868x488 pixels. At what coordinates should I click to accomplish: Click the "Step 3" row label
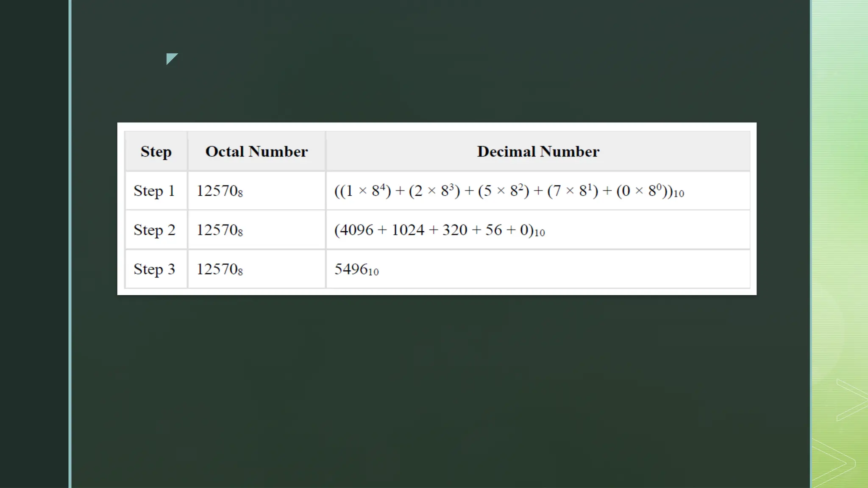pyautogui.click(x=154, y=269)
